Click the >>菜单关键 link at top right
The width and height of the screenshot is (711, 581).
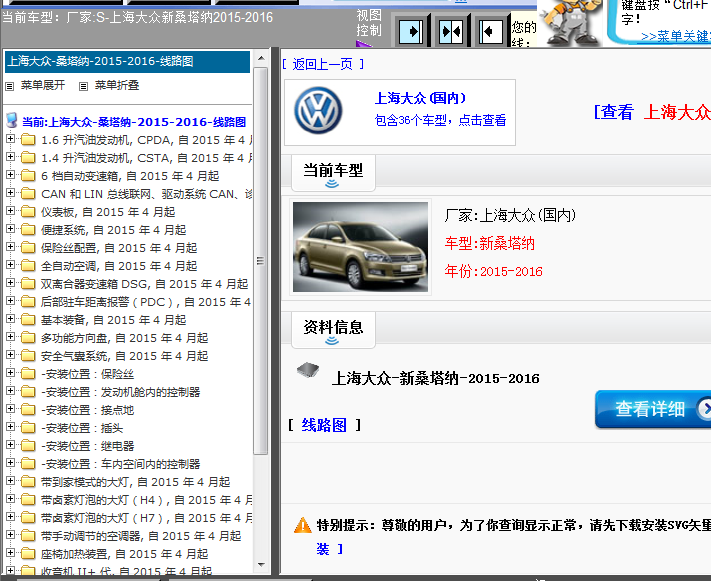point(676,36)
